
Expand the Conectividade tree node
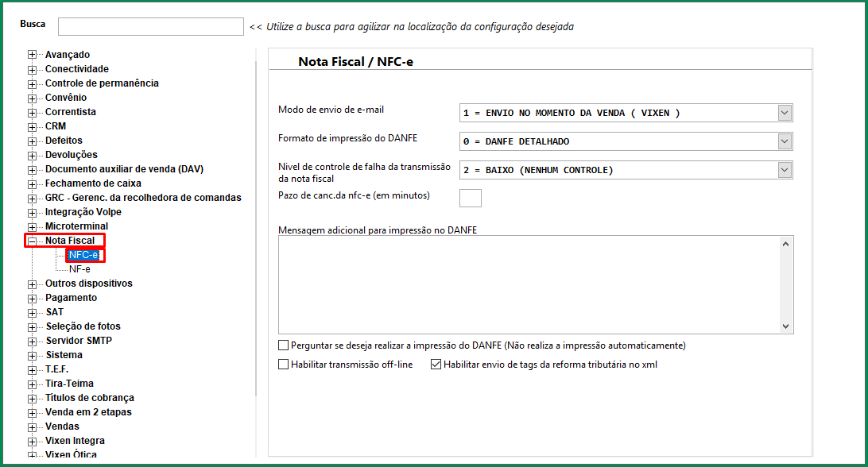click(x=32, y=70)
